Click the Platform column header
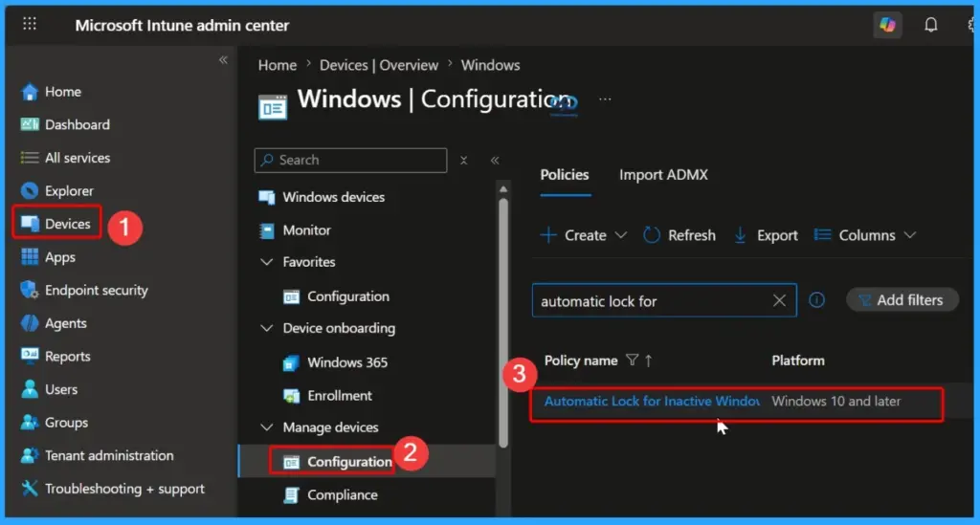Screen dimensions: 980x525 798,361
